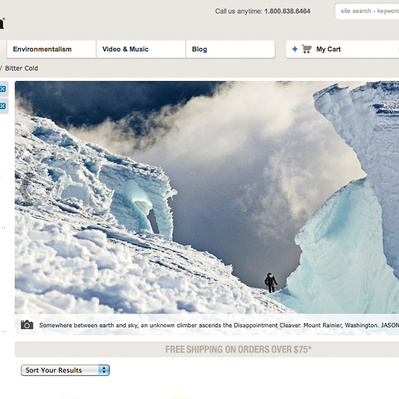Remove the first filter with blue X
The height and width of the screenshot is (399, 399).
pyautogui.click(x=3, y=89)
